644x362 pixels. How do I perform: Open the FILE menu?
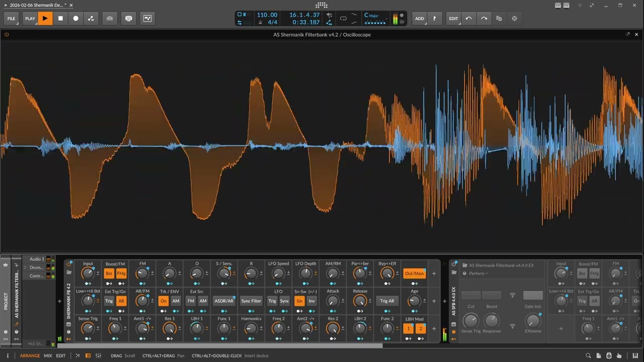pos(11,19)
